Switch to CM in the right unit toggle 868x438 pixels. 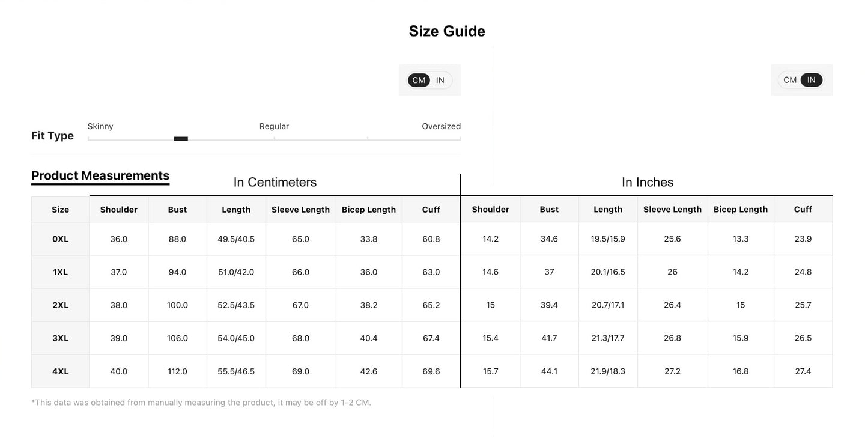(x=790, y=80)
